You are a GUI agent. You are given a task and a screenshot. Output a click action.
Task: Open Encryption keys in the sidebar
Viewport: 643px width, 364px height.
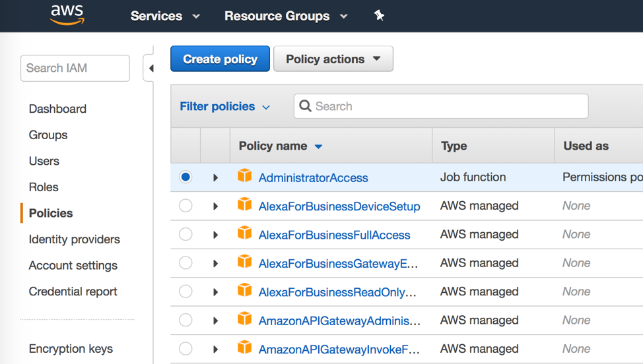[71, 349]
